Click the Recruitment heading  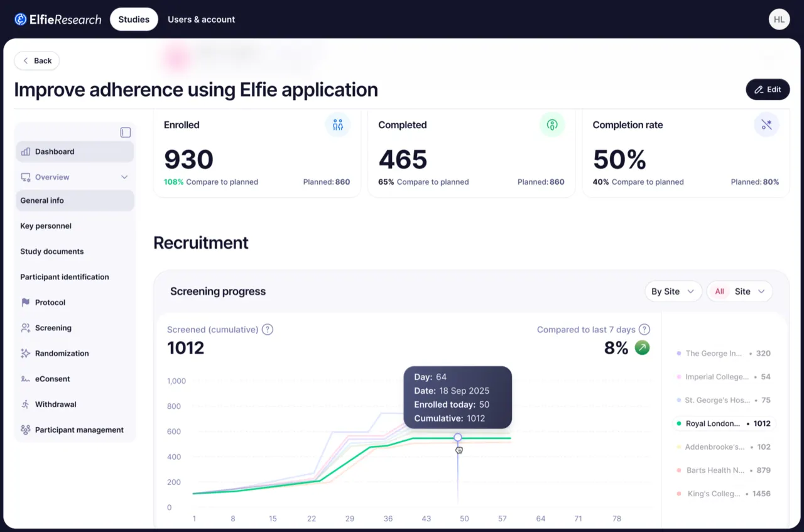201,243
